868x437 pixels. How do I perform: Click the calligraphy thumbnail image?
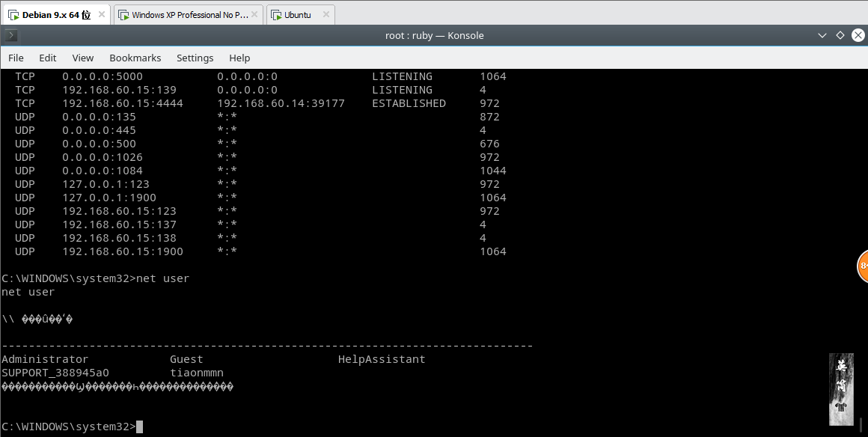841,389
